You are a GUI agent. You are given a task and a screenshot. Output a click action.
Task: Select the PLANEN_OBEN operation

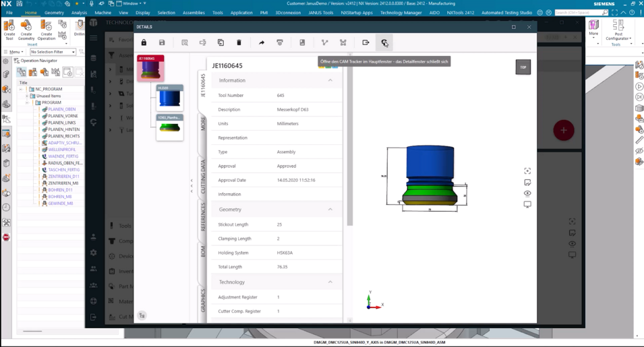61,110
